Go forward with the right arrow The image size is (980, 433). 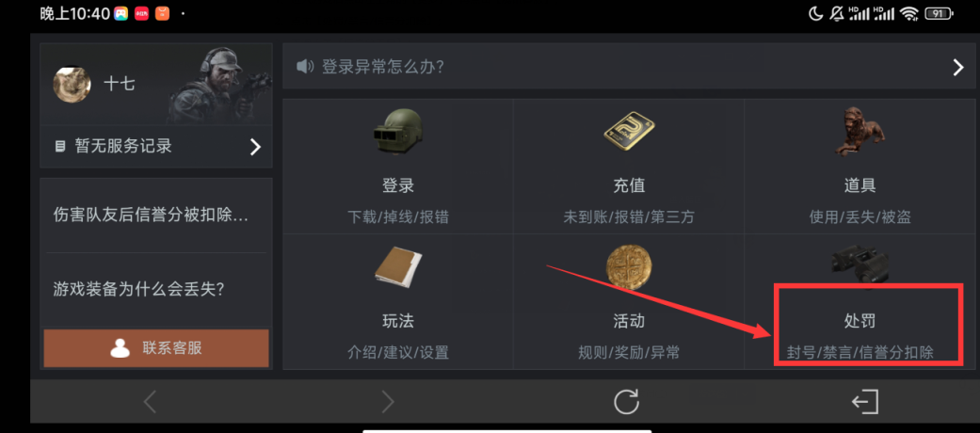[388, 402]
